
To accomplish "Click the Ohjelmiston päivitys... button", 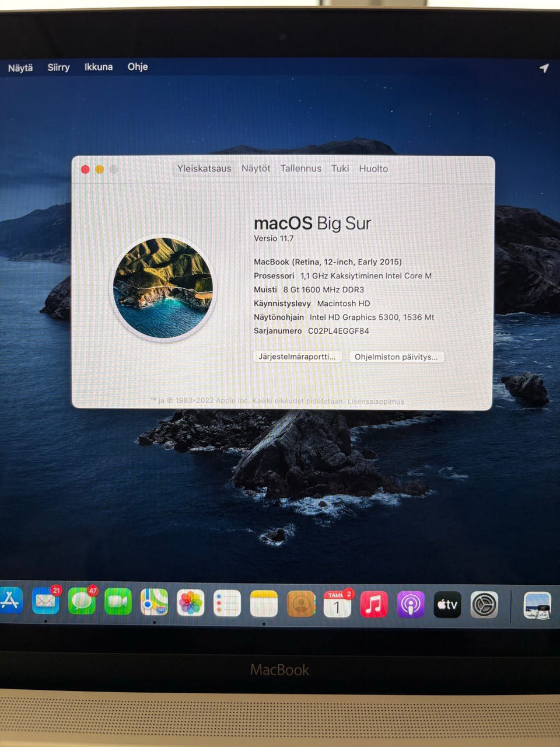I will [x=396, y=357].
